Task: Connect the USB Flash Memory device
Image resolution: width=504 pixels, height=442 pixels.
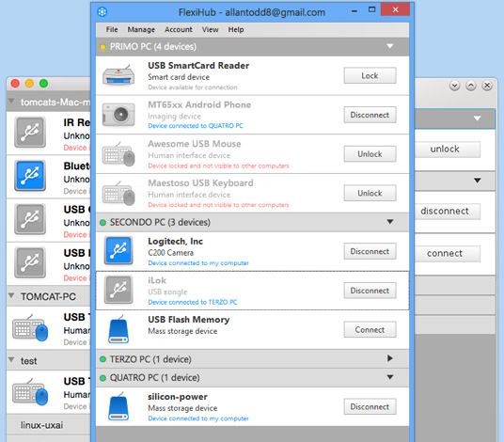Action: [x=370, y=330]
